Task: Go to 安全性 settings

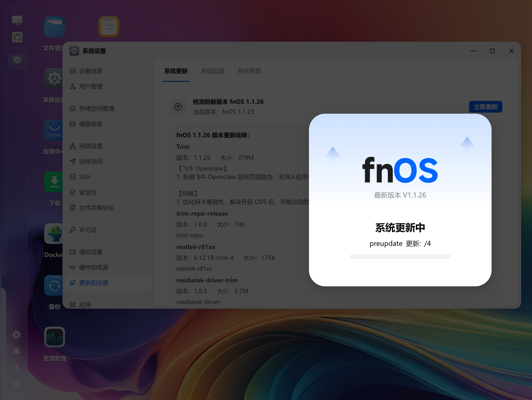Action: pos(108,192)
